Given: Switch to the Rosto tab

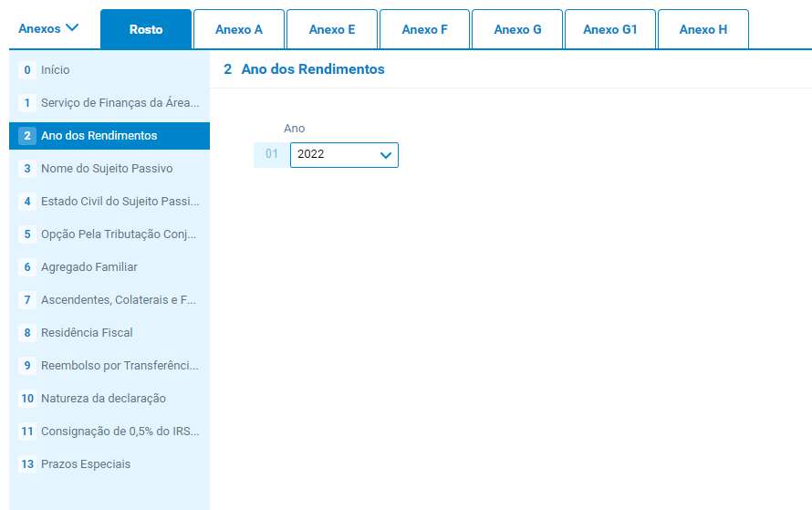Looking at the screenshot, I should (x=146, y=29).
